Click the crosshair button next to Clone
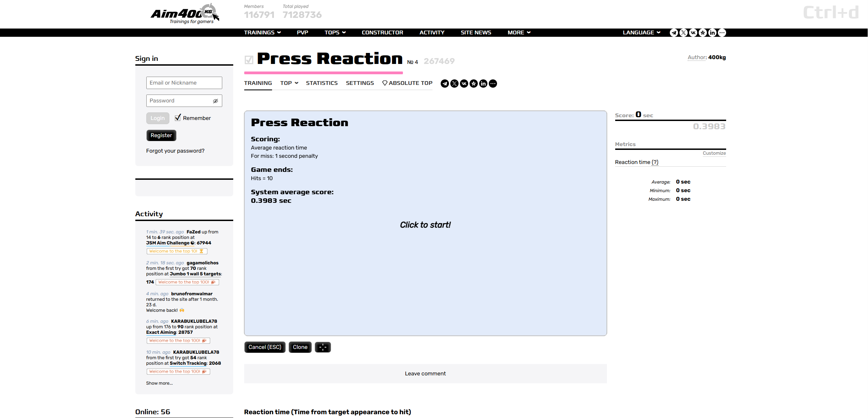 click(x=323, y=347)
